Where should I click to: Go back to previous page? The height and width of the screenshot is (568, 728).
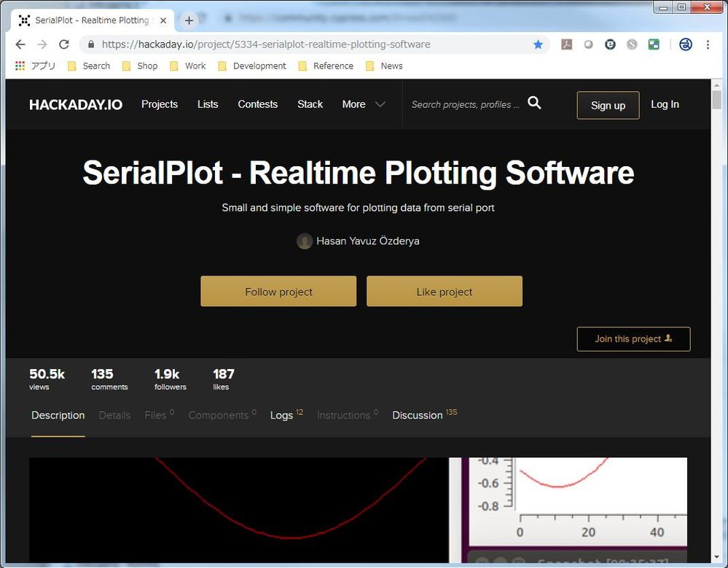[20, 44]
